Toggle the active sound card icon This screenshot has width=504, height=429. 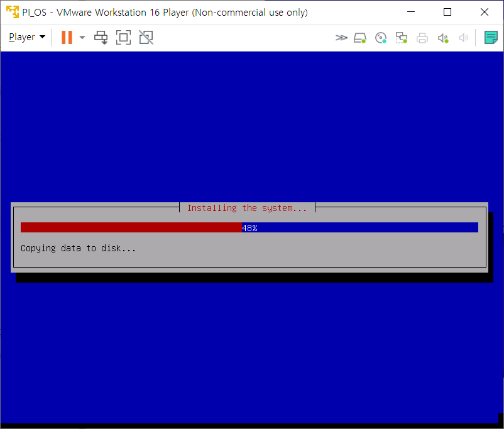tap(443, 38)
